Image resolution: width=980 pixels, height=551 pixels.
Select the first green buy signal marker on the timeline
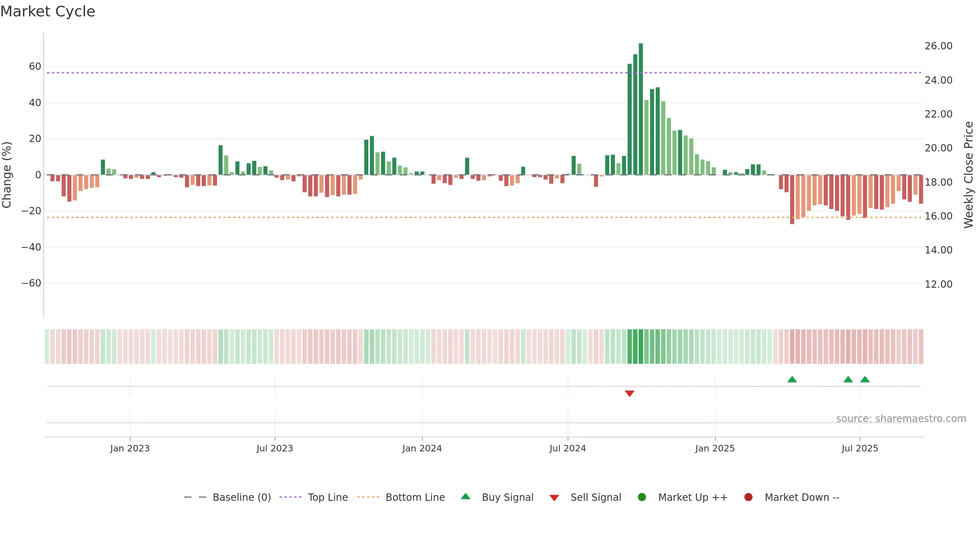pyautogui.click(x=792, y=379)
